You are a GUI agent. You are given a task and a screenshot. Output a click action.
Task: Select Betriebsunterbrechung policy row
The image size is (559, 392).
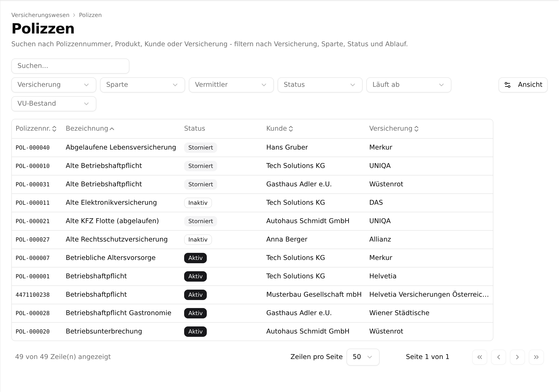click(252, 331)
